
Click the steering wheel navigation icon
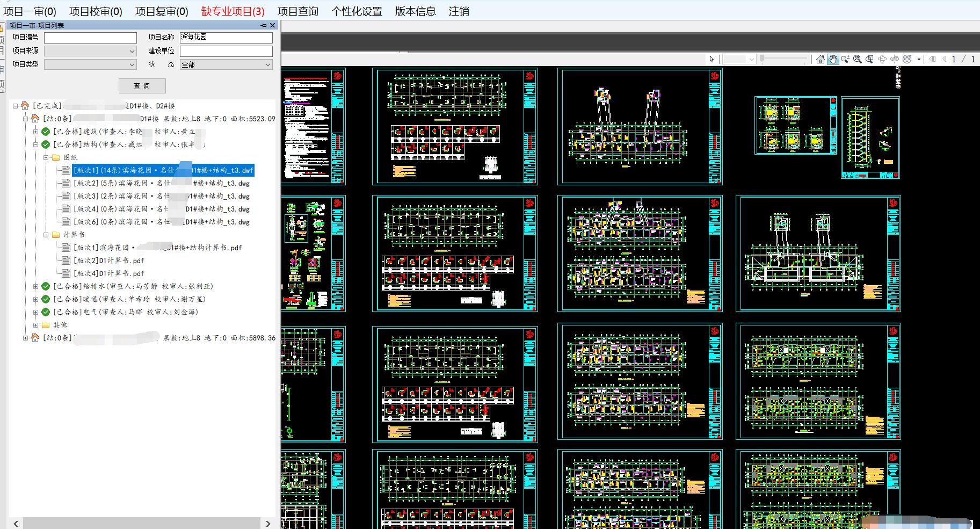tap(907, 59)
